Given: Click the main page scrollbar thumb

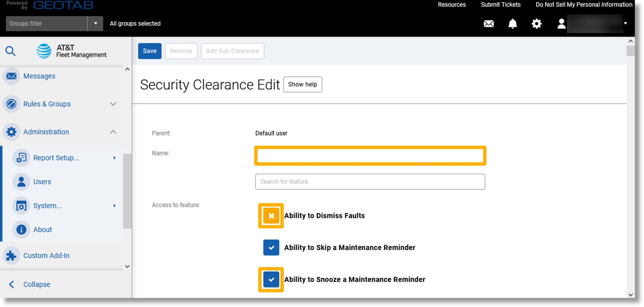Looking at the screenshot, I should pos(630,51).
